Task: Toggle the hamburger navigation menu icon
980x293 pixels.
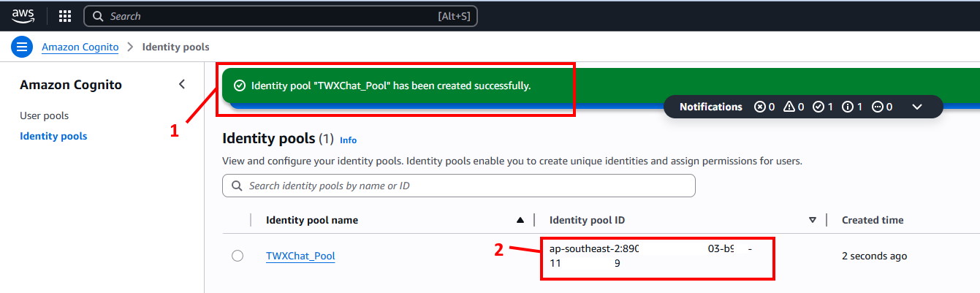Action: [22, 47]
